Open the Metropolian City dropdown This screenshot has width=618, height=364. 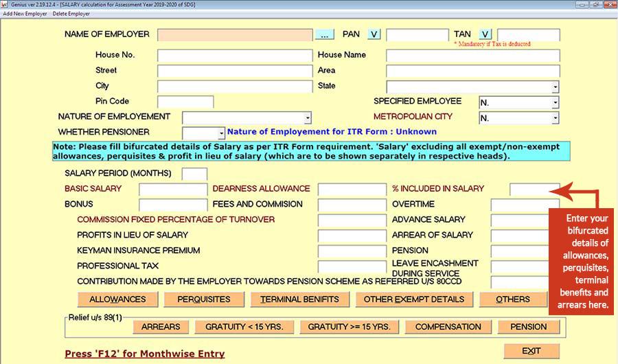555,118
